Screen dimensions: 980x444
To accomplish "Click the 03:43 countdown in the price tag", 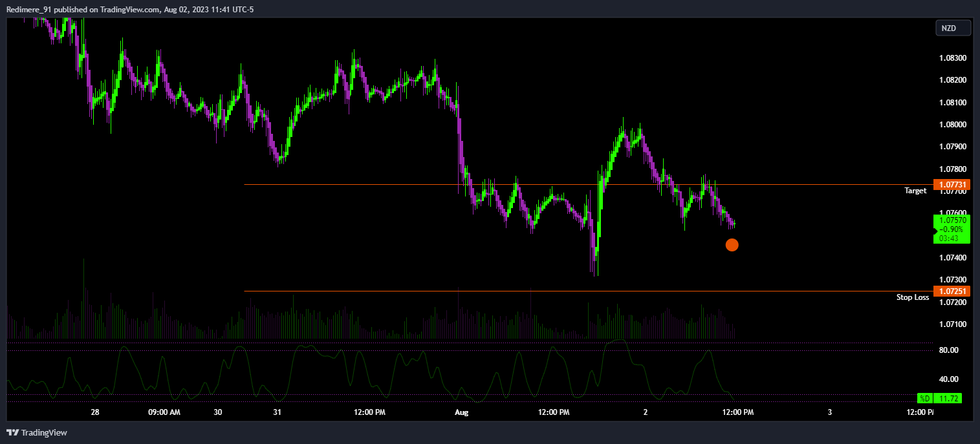I will [x=949, y=238].
